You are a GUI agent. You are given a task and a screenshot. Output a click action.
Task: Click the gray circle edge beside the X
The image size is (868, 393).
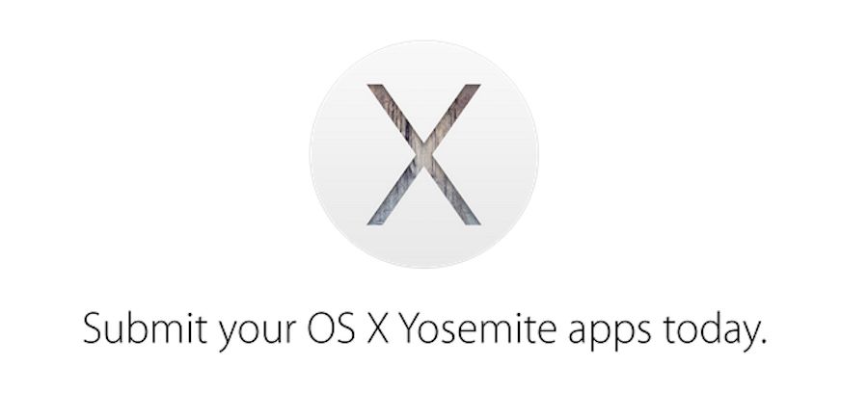(313, 154)
